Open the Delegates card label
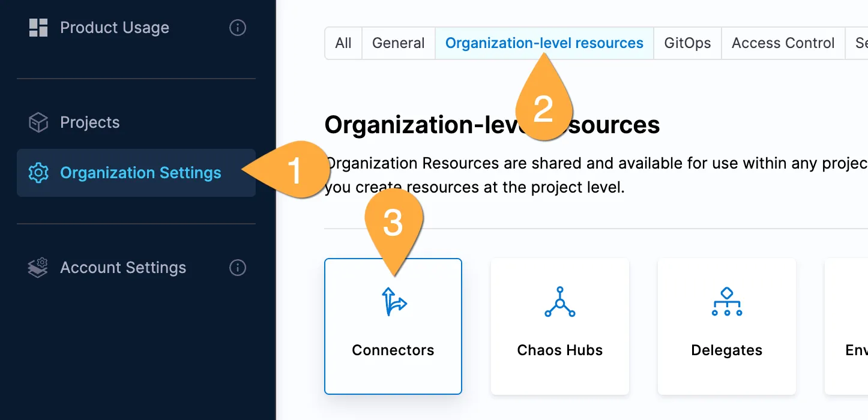Screen dimensions: 868x420 point(726,350)
